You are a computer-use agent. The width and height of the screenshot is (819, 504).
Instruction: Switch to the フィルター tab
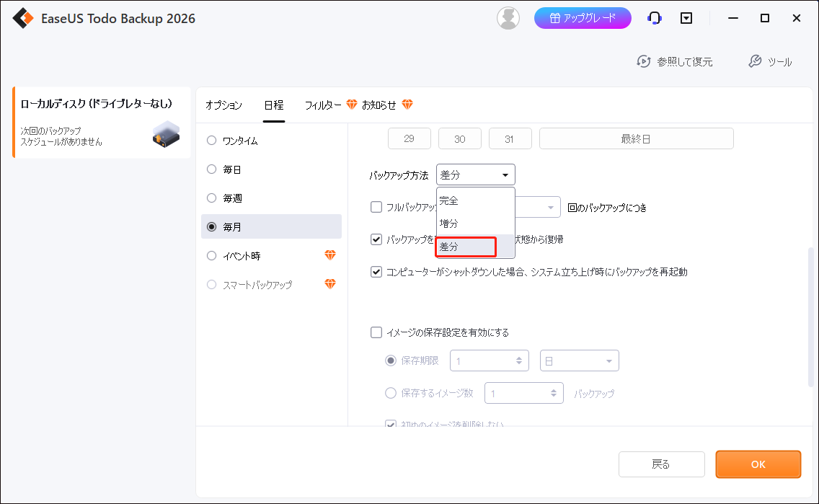point(323,105)
